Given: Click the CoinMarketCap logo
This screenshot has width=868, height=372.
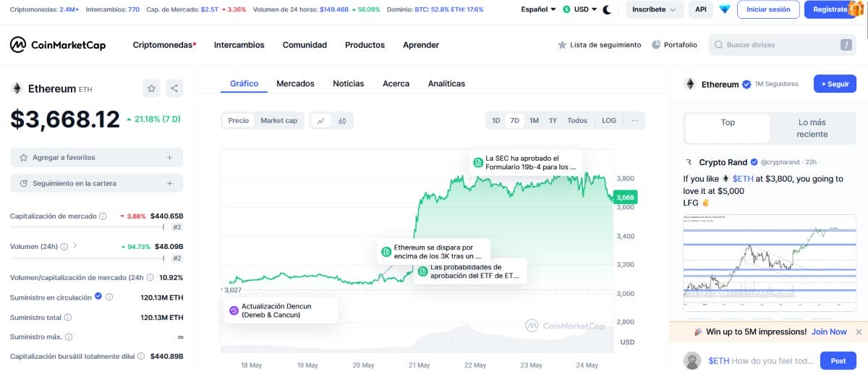Looking at the screenshot, I should tap(58, 45).
